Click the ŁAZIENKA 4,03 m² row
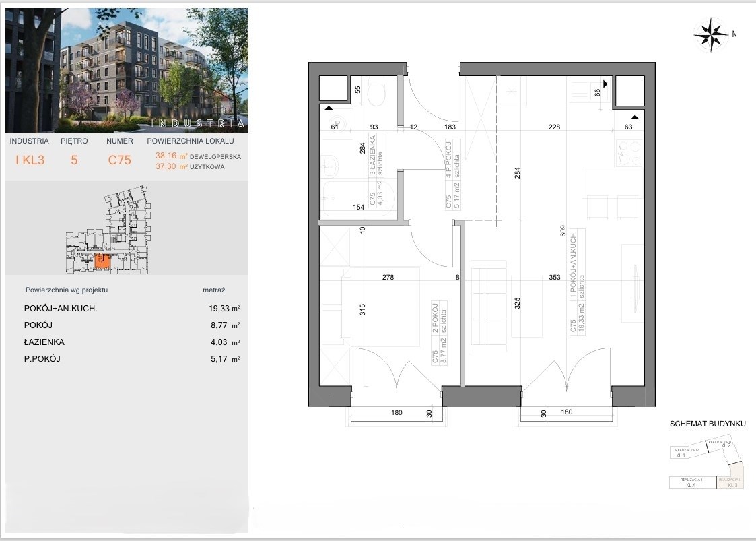Viewport: 756px width, 541px height. coord(131,342)
